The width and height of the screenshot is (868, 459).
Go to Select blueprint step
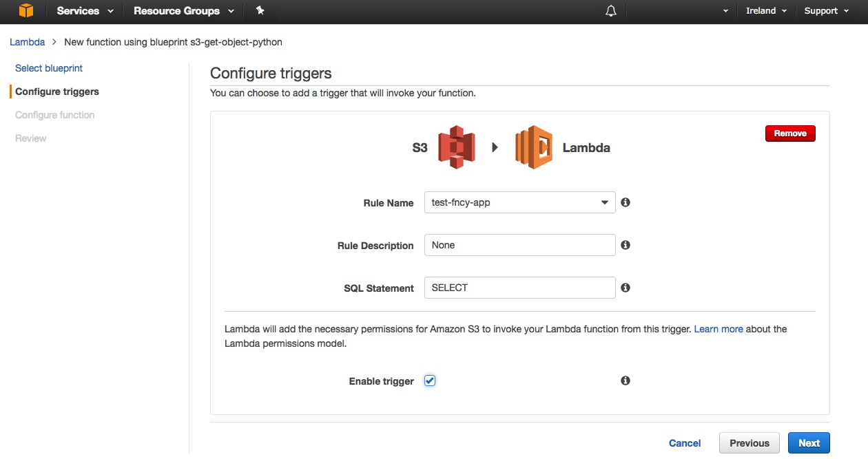(x=49, y=68)
